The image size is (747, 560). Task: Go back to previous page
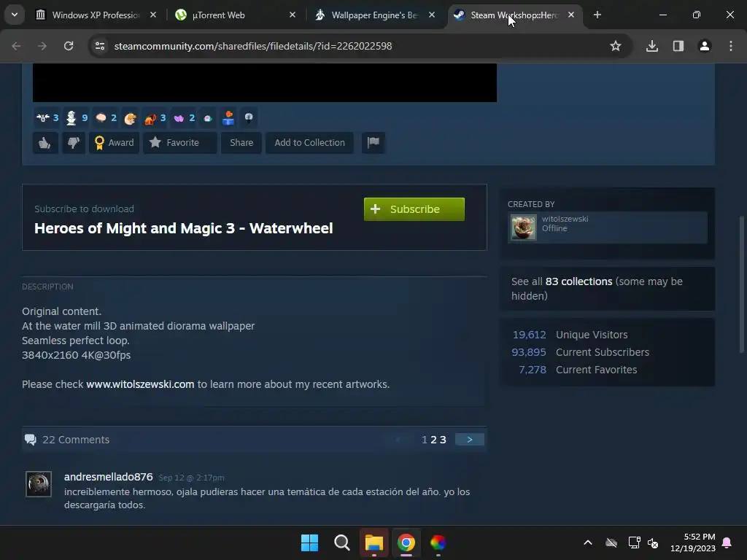click(16, 46)
